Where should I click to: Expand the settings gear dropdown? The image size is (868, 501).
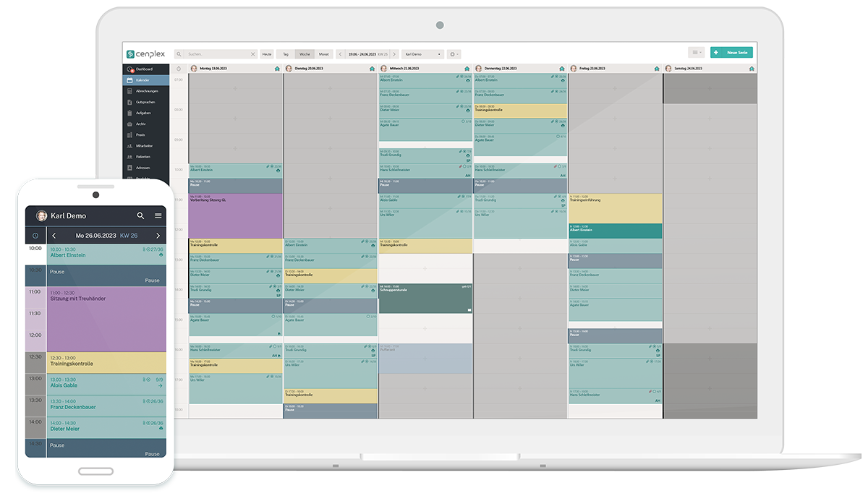click(454, 54)
